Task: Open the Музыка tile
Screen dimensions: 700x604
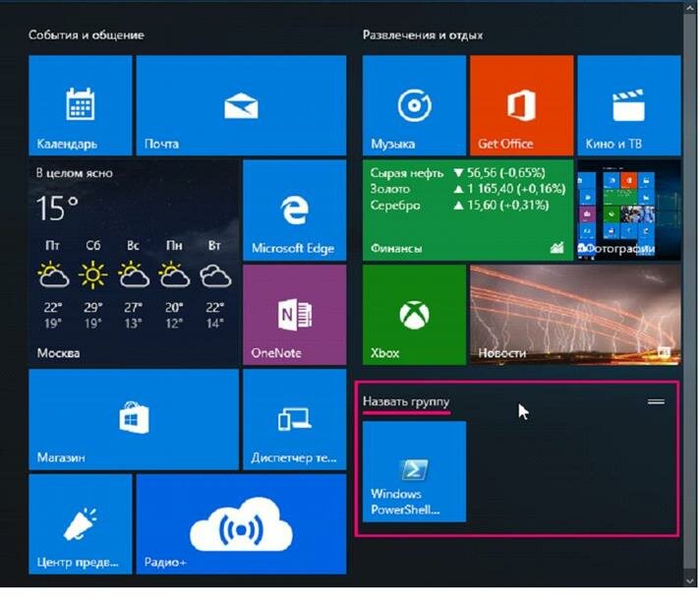Action: coord(414,105)
